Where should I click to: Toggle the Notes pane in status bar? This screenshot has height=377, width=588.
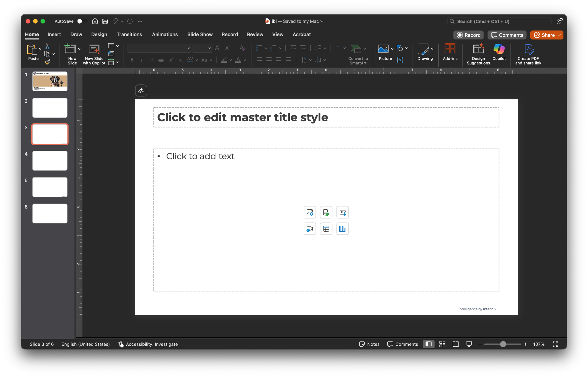click(x=369, y=344)
